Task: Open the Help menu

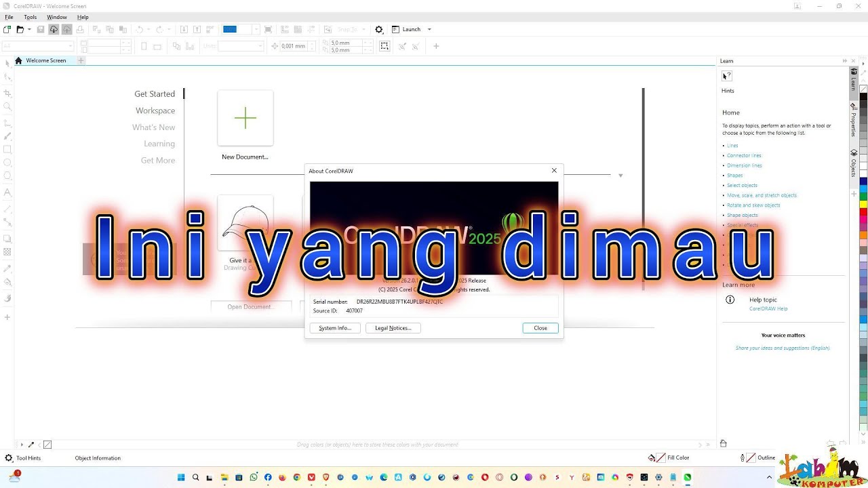Action: (83, 17)
